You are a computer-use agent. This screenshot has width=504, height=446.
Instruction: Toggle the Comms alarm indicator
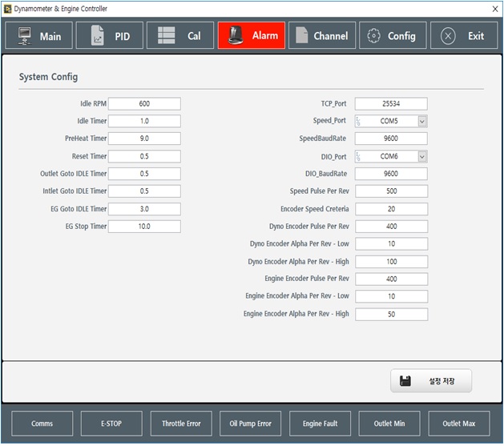[x=42, y=424]
